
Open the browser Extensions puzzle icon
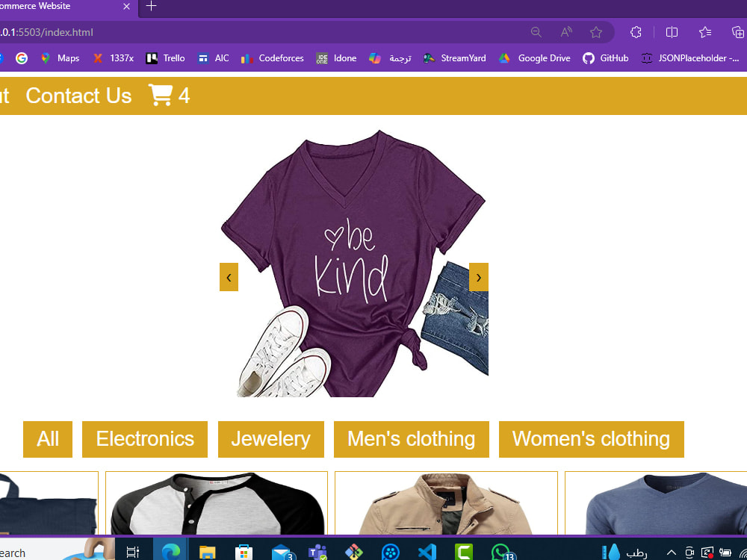pos(636,32)
